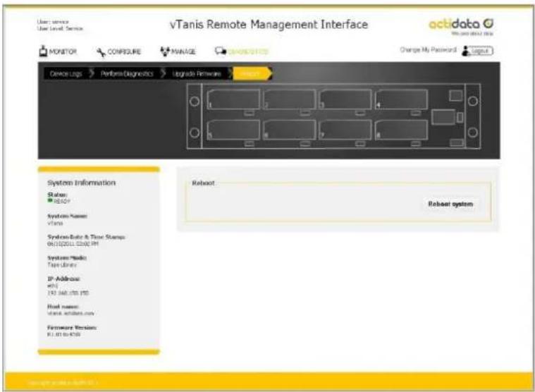
Task: Click the Diagnostics speech bubble icon
Action: click(x=221, y=51)
